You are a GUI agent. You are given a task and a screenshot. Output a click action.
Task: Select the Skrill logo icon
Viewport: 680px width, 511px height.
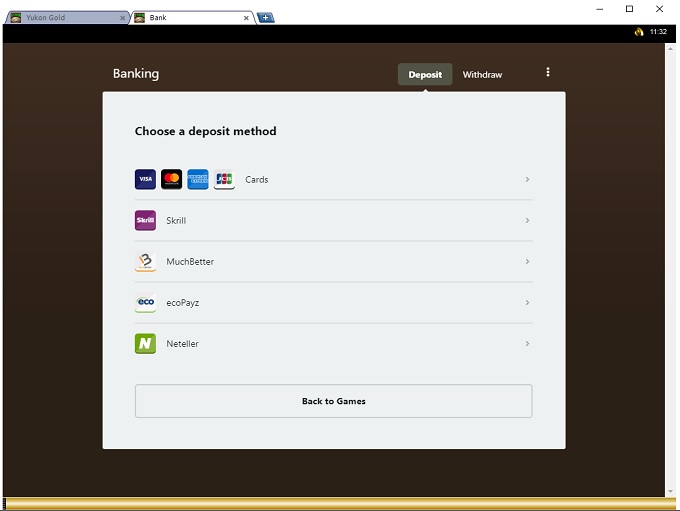click(x=145, y=221)
